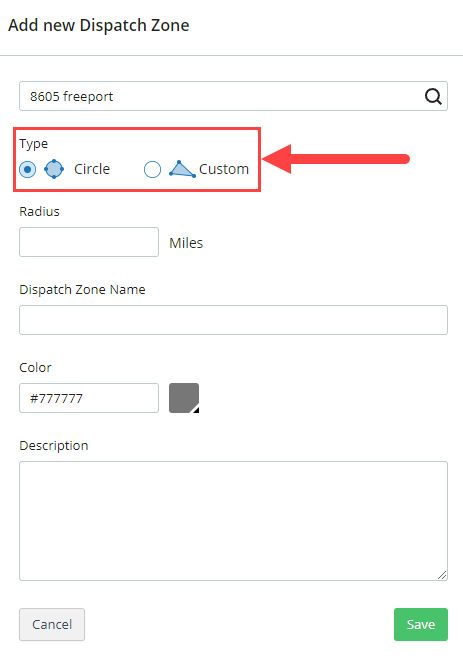Open the gray color swatch picker
Image resolution: width=463 pixels, height=658 pixels.
click(x=184, y=398)
